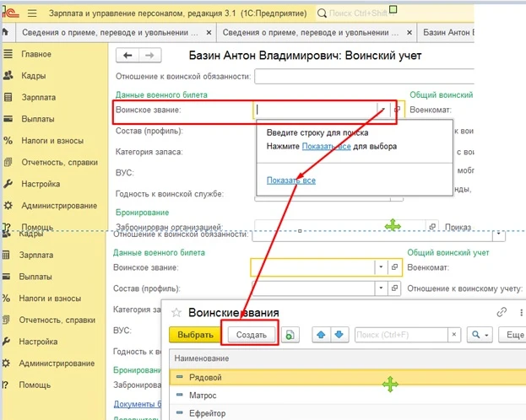Click the Воинские звания dialog title

[x=234, y=313]
